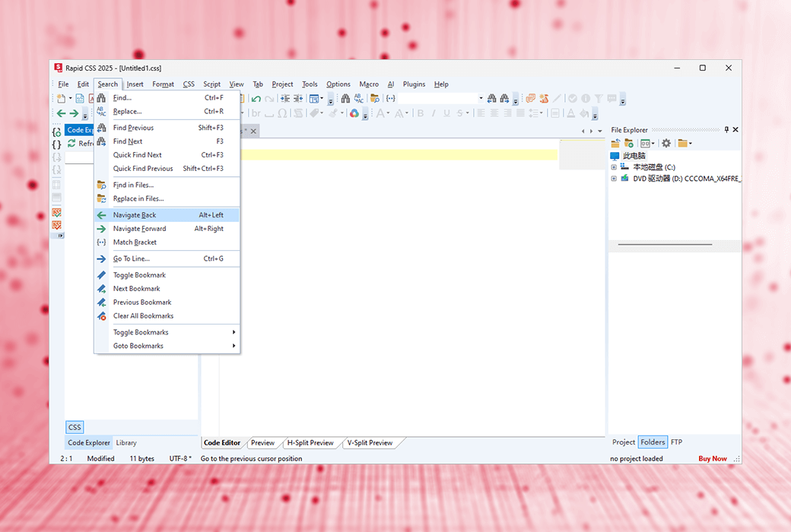Click the quick search input field

point(437,98)
